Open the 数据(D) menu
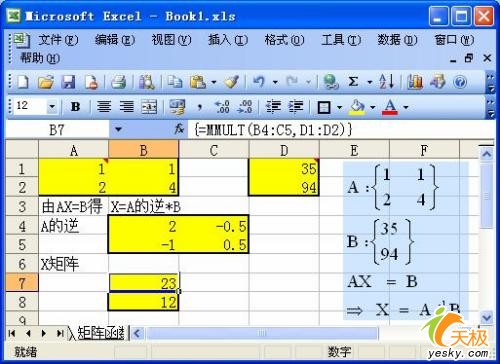This screenshot has width=500, height=364. (397, 40)
